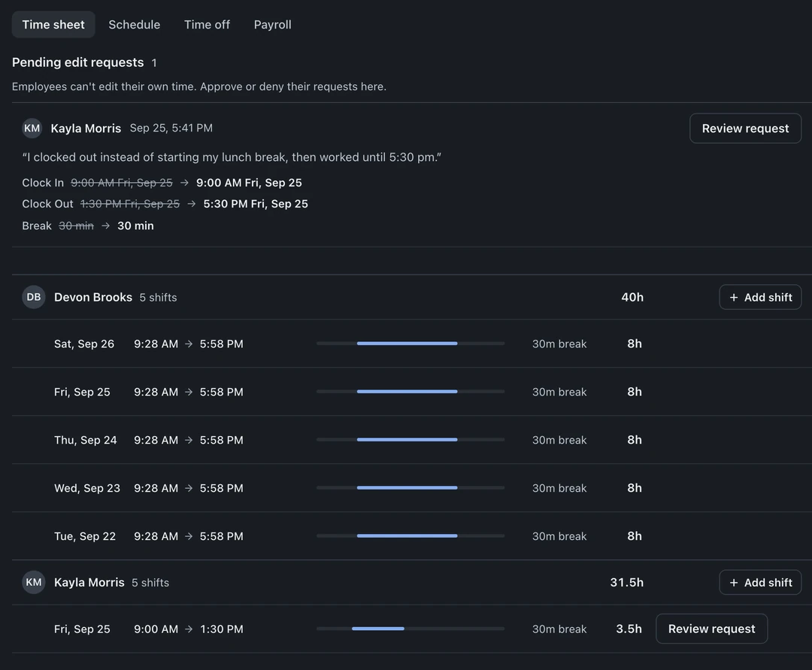Viewport: 812px width, 670px height.
Task: Select the Kayla Morris name in pending request
Action: click(86, 129)
